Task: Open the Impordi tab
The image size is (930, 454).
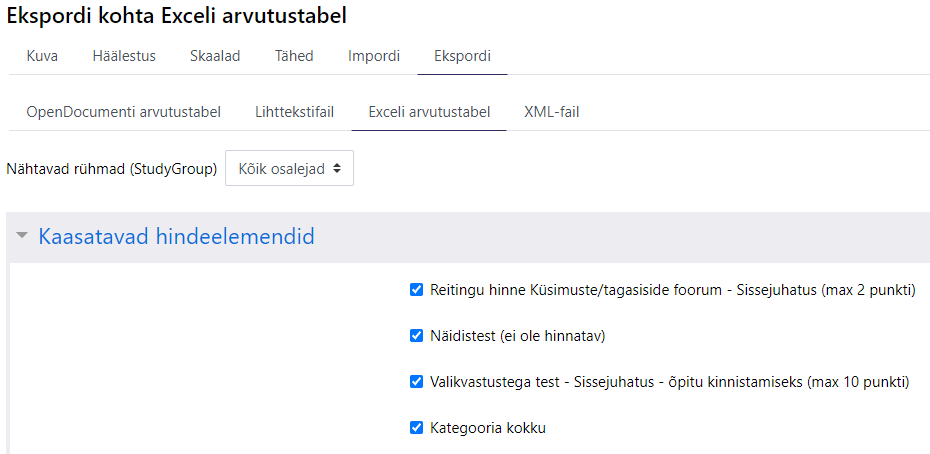Action: point(374,56)
